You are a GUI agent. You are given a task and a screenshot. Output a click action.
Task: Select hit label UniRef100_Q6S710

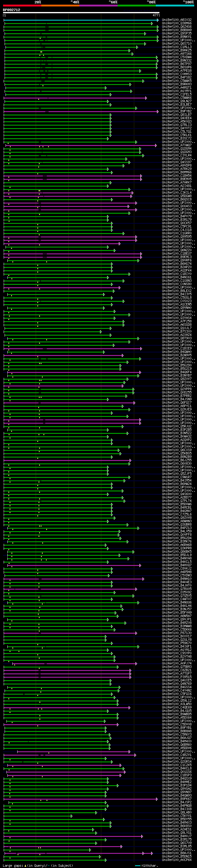click(177, 43)
